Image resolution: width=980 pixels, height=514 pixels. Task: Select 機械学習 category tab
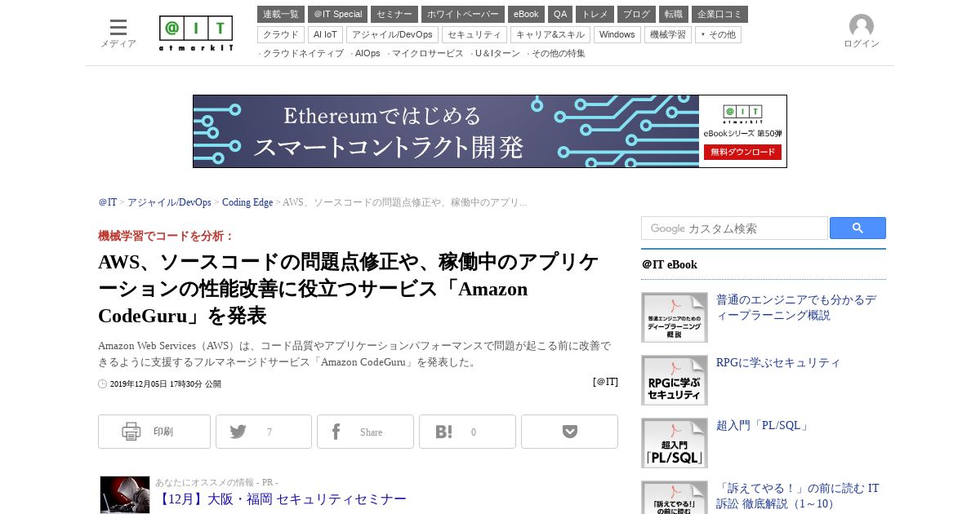tap(668, 34)
